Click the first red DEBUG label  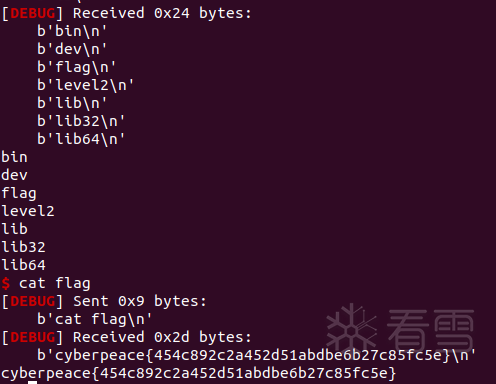click(33, 13)
